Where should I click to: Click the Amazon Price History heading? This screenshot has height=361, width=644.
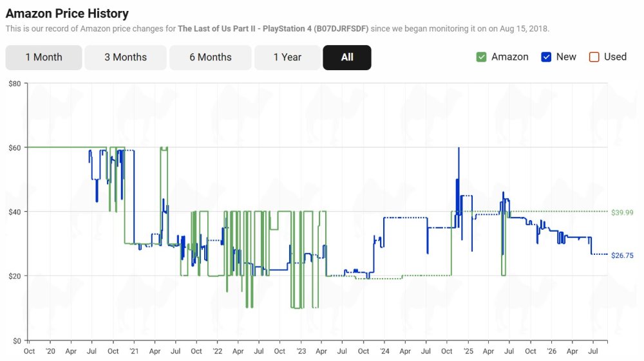click(x=67, y=14)
